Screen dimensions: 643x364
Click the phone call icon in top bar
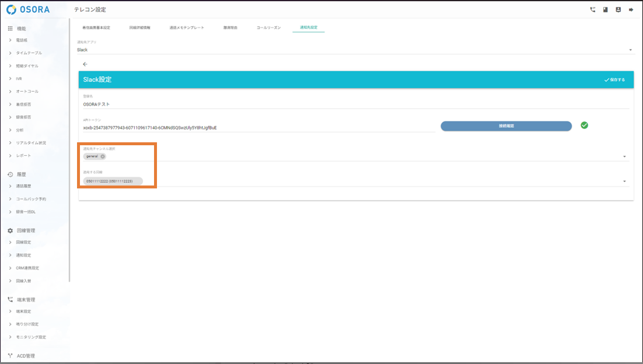click(x=593, y=10)
